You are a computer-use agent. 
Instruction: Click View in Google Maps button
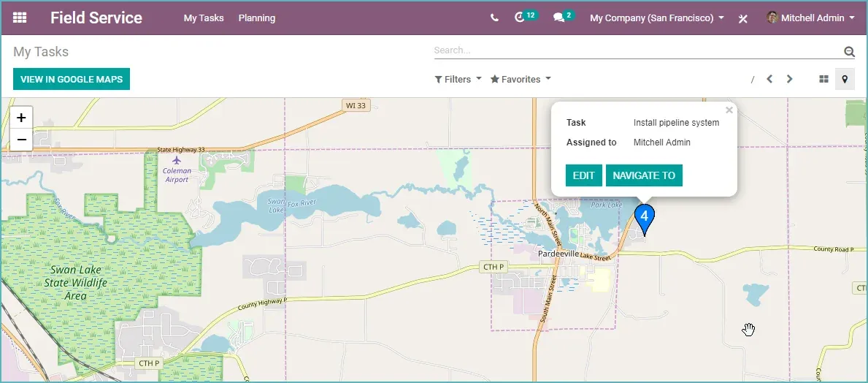pyautogui.click(x=72, y=79)
